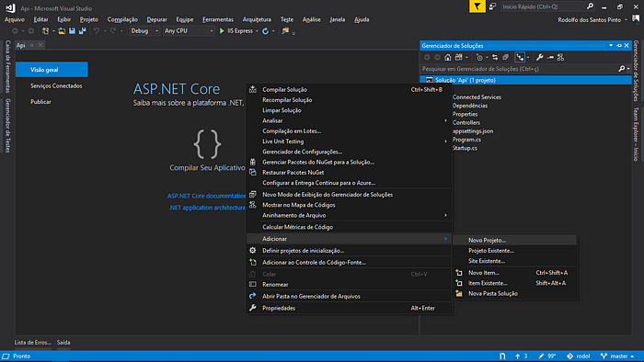Click the View Class Diagram icon
Screen dimensions: 644x362
pyautogui.click(x=560, y=57)
